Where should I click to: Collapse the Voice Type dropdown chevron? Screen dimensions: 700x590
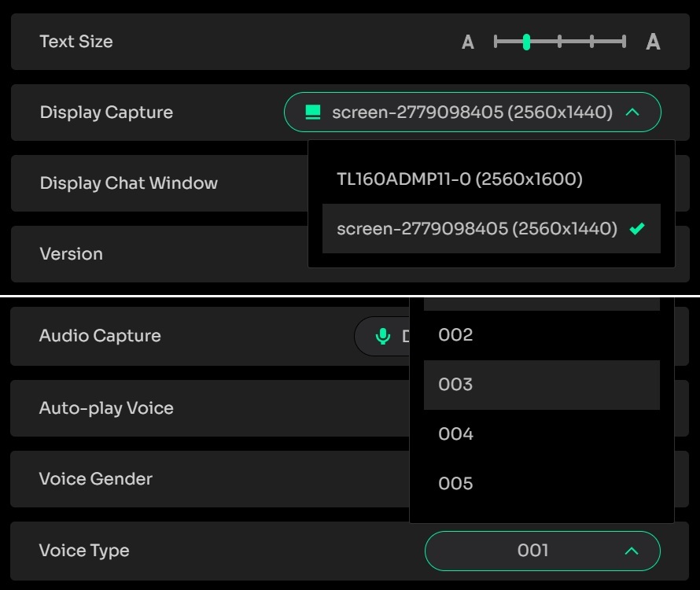point(632,551)
